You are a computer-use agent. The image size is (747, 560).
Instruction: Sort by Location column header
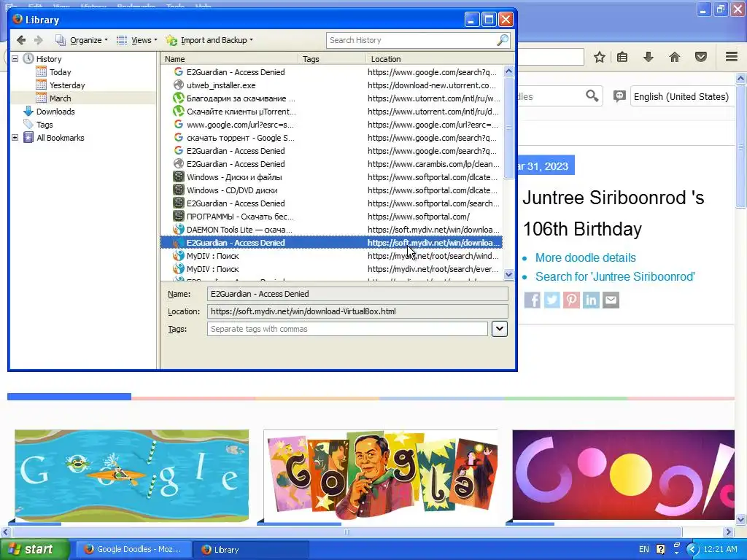(x=440, y=59)
